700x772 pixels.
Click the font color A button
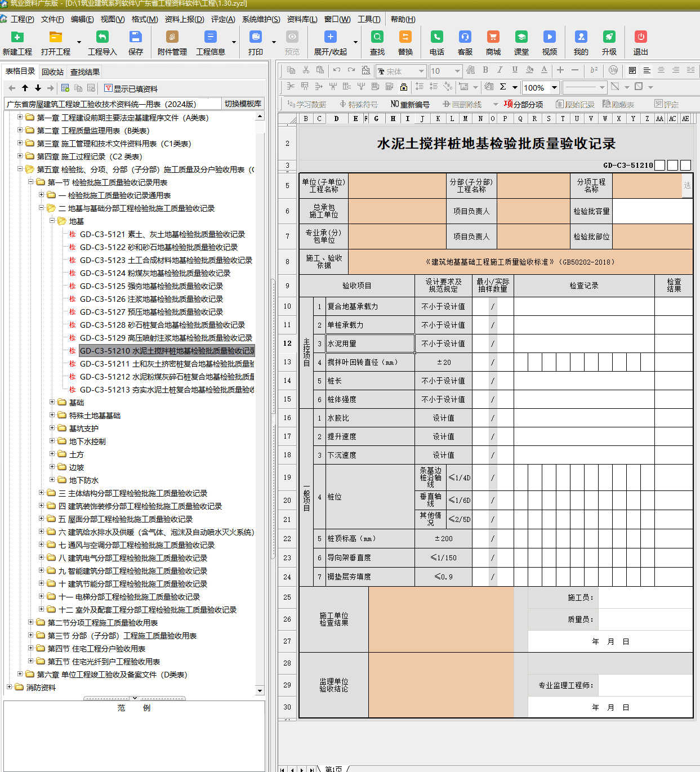coord(544,70)
